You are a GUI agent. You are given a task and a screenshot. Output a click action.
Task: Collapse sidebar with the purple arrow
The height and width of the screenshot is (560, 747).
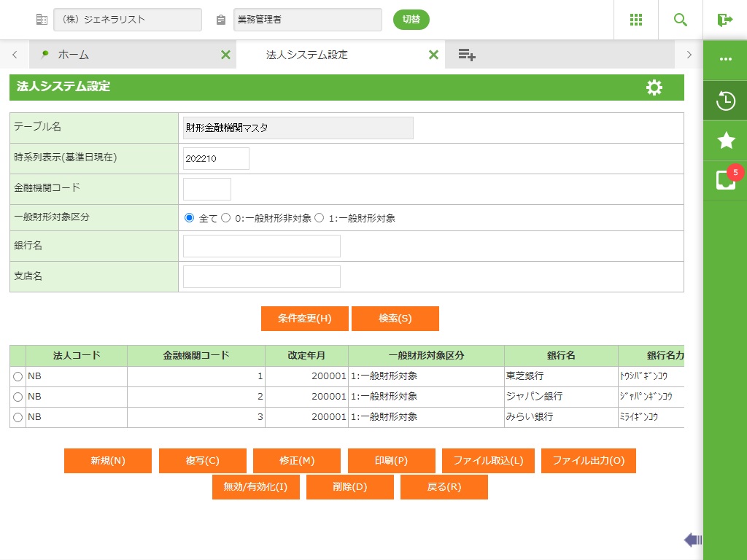point(692,540)
